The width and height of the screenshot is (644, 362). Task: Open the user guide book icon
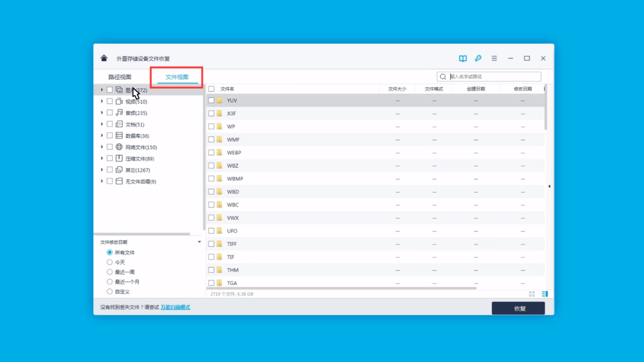(x=463, y=58)
